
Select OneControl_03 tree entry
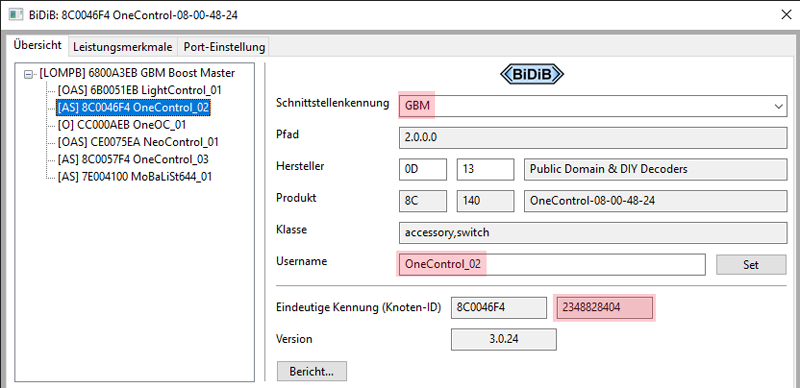[x=133, y=159]
